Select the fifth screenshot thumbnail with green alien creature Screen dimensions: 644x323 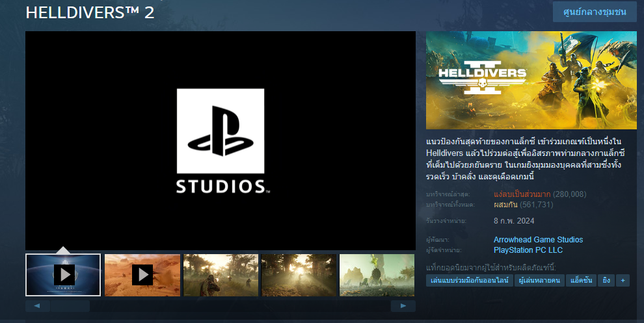[x=377, y=275]
